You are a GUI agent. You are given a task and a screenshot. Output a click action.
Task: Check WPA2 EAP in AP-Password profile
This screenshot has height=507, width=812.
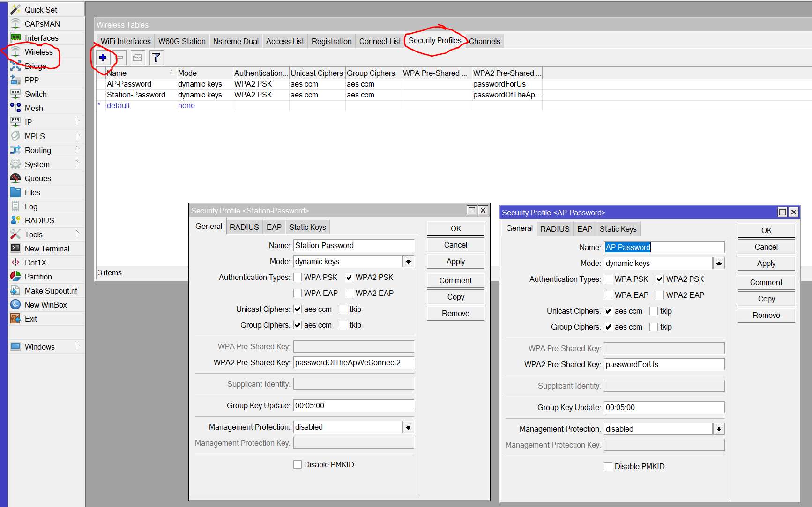tap(660, 295)
